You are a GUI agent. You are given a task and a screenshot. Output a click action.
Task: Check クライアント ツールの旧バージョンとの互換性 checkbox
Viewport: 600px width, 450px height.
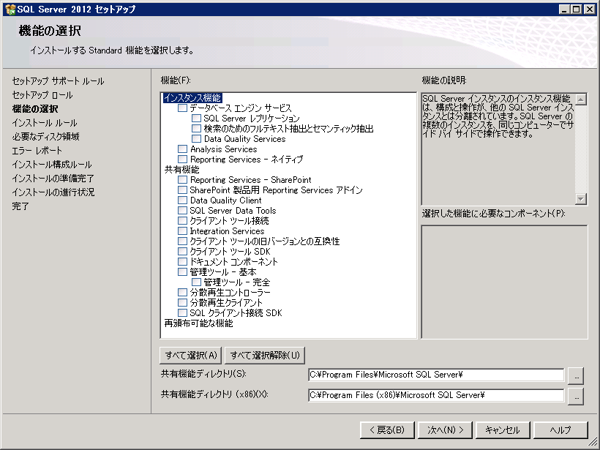[183, 241]
